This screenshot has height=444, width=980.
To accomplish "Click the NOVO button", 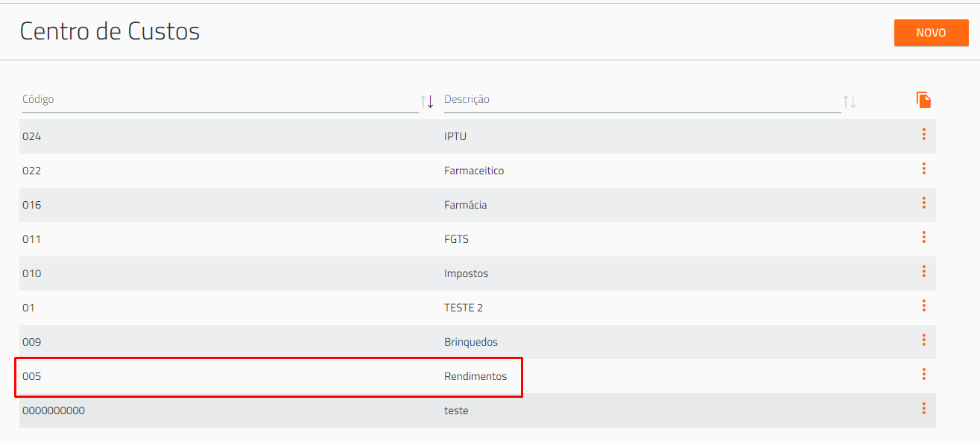I will 931,33.
